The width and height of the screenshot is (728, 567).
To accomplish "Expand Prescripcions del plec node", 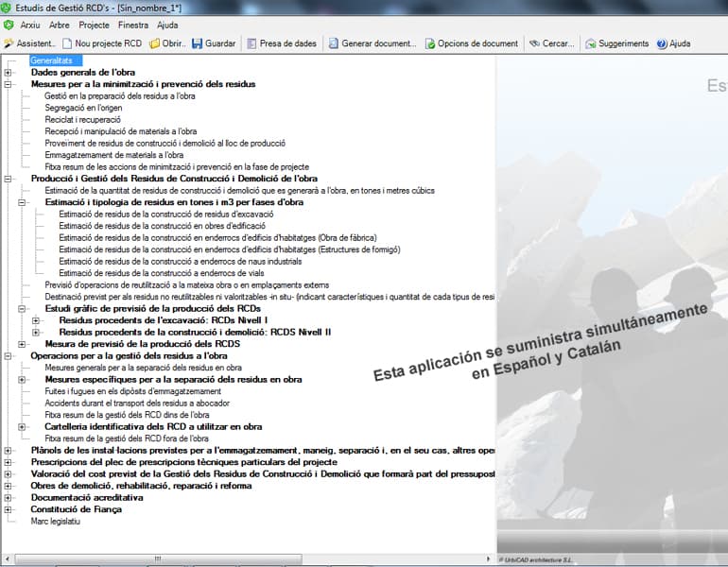I will coord(8,462).
